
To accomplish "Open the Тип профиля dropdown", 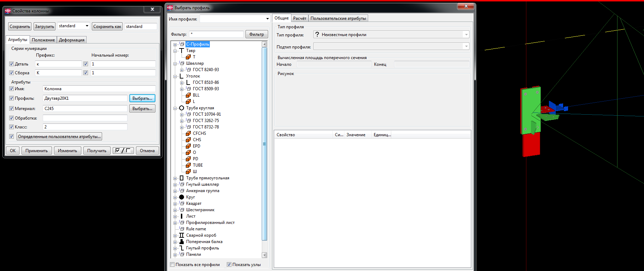I will coord(466,35).
